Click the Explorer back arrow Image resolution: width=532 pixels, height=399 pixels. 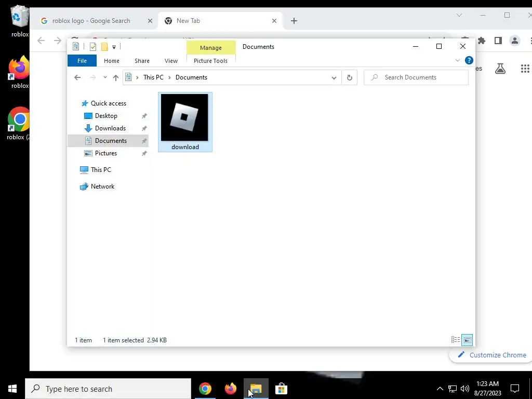(x=77, y=77)
